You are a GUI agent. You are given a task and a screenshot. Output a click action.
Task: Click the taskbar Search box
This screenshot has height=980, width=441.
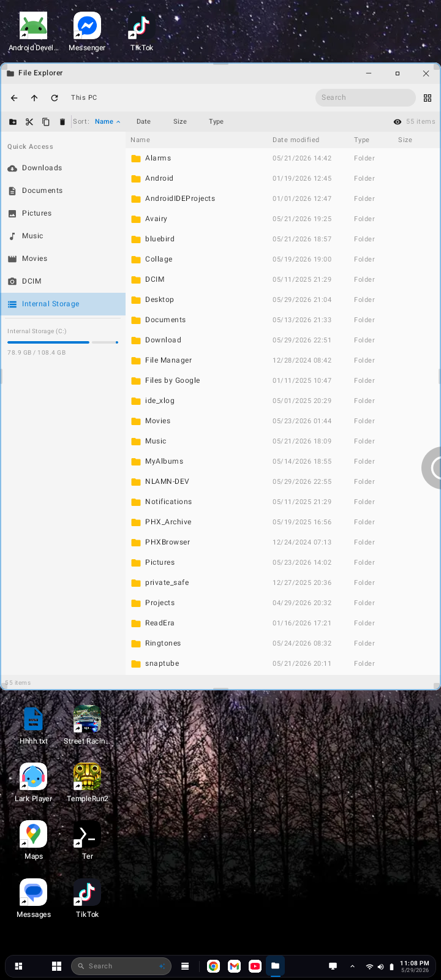121,966
